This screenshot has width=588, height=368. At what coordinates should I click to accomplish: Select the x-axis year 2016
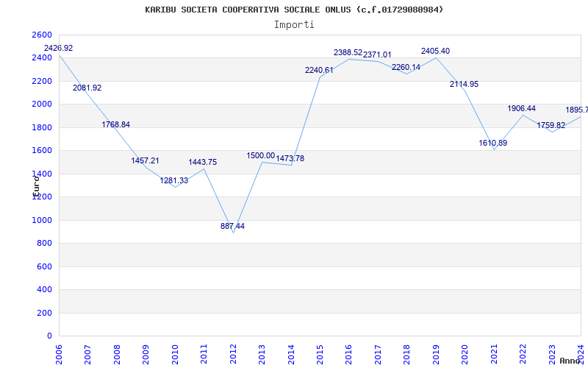coord(348,354)
